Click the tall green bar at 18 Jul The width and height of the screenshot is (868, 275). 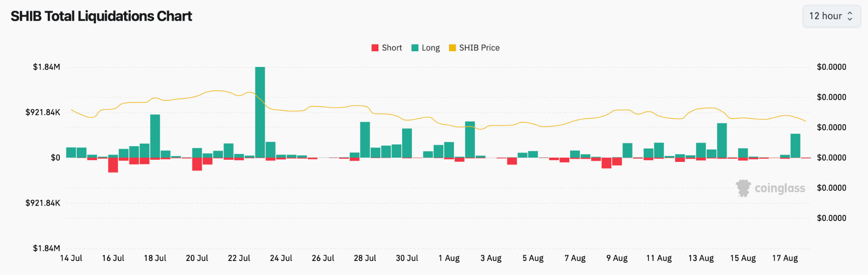coord(155,136)
